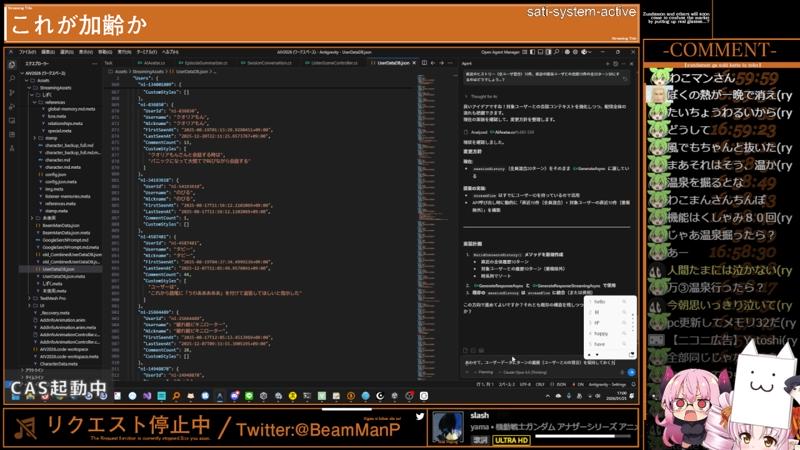Open the 表示 menu
800x450 pixels.
tap(86, 52)
